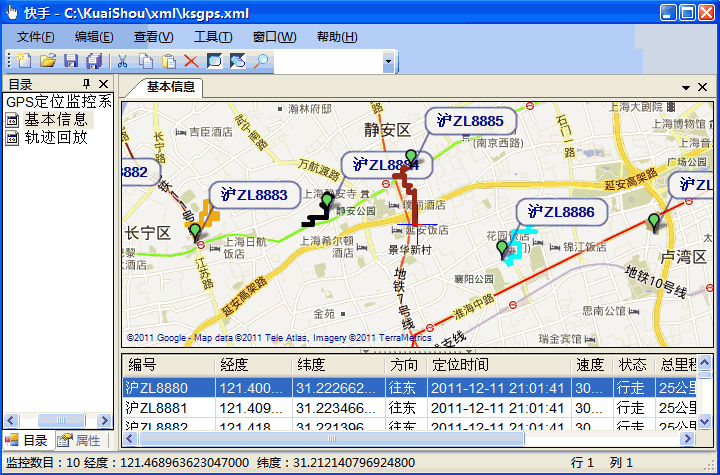Open the 工具(T) menu
Image resolution: width=720 pixels, height=475 pixels.
[213, 37]
